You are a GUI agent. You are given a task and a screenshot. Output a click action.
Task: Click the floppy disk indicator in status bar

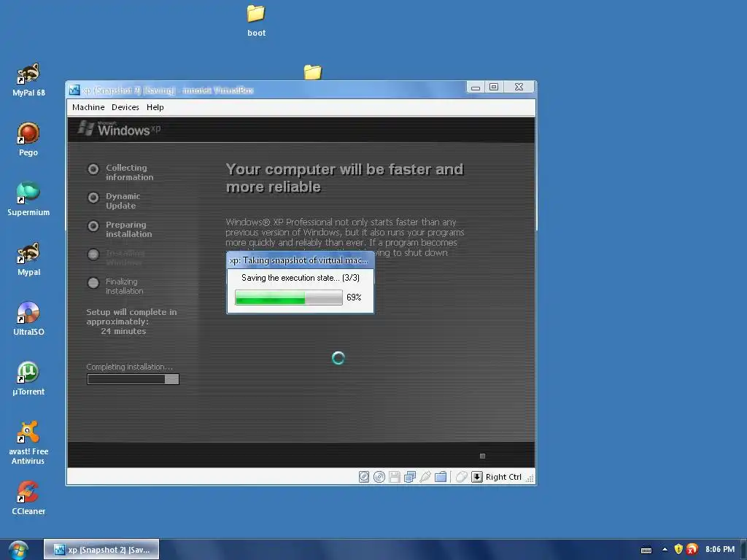(x=395, y=477)
